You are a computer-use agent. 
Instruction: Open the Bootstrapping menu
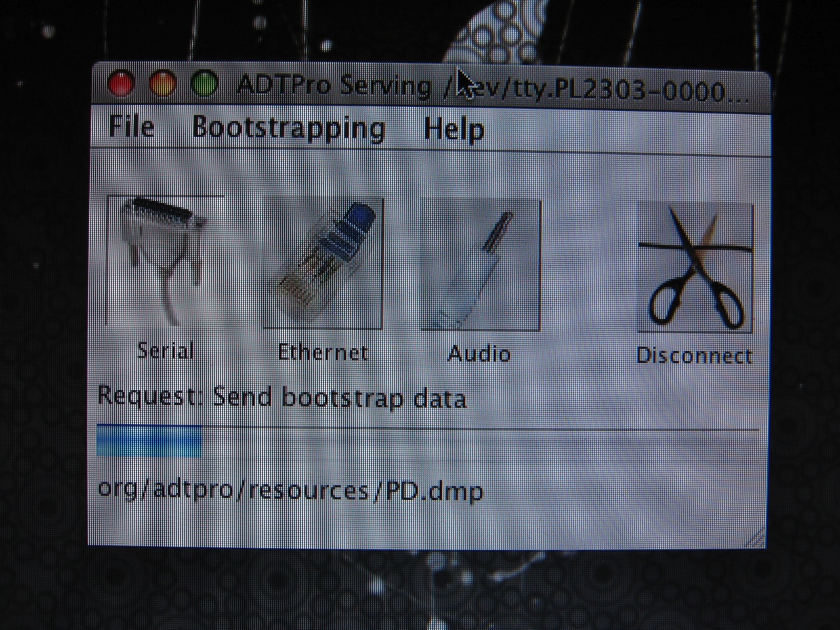click(x=289, y=129)
